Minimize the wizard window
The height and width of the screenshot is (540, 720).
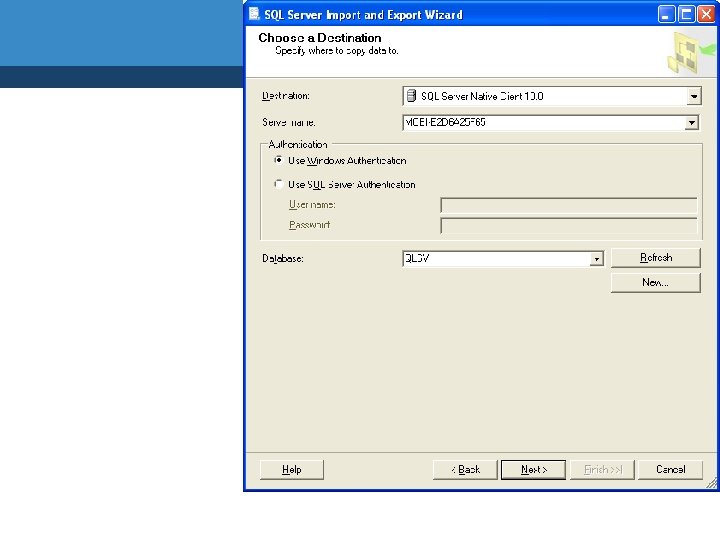click(666, 14)
